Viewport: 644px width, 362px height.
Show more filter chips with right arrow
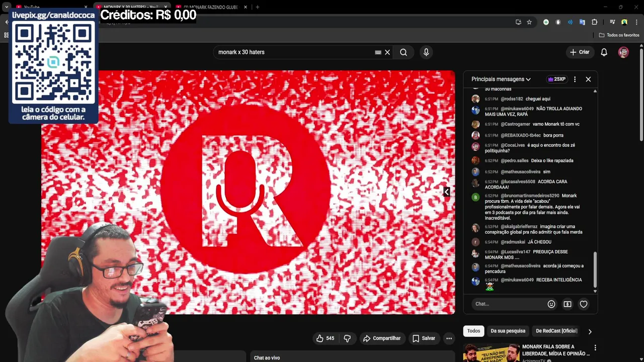[x=590, y=331]
